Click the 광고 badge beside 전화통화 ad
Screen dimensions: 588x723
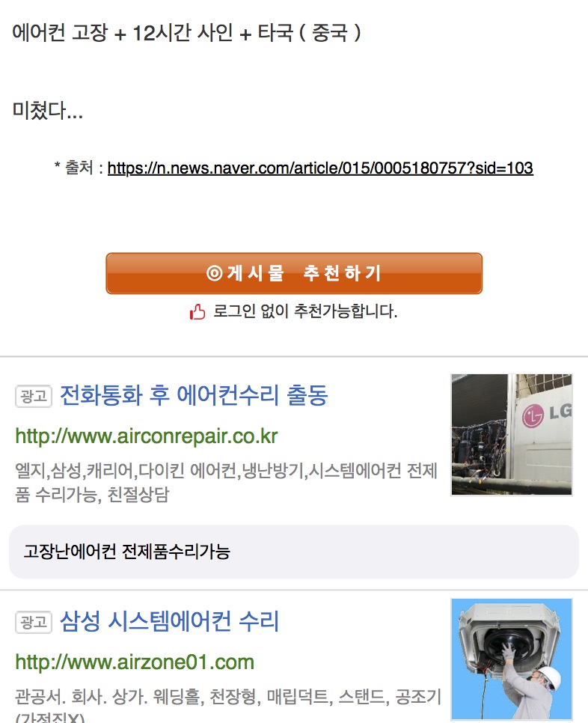[34, 396]
